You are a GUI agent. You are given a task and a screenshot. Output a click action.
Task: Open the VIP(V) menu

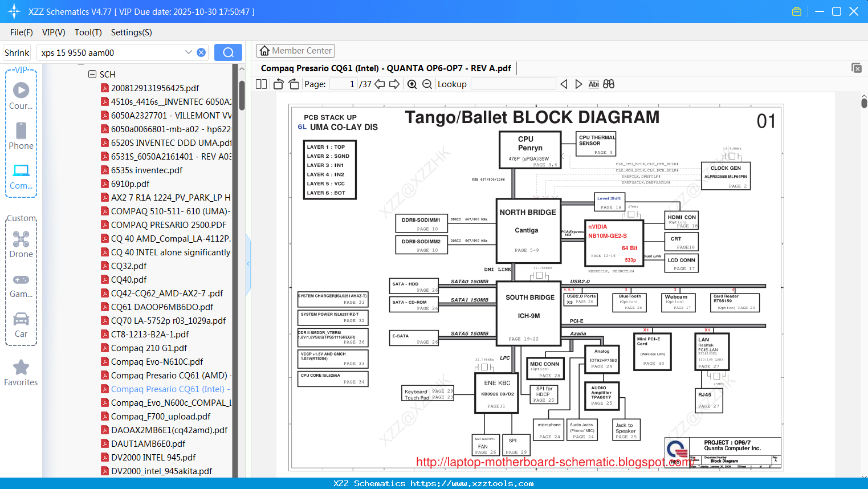click(x=54, y=32)
